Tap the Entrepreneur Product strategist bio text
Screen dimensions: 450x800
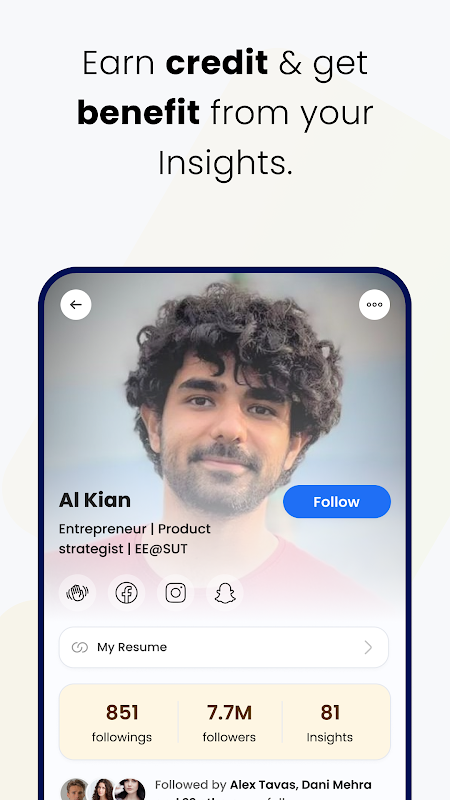tap(135, 539)
